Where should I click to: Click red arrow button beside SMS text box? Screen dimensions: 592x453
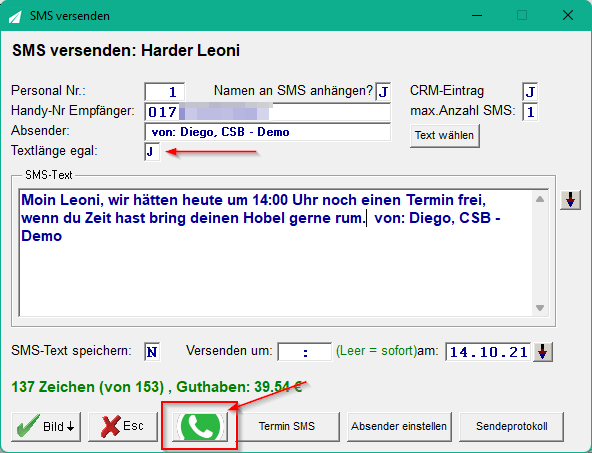pyautogui.click(x=570, y=200)
